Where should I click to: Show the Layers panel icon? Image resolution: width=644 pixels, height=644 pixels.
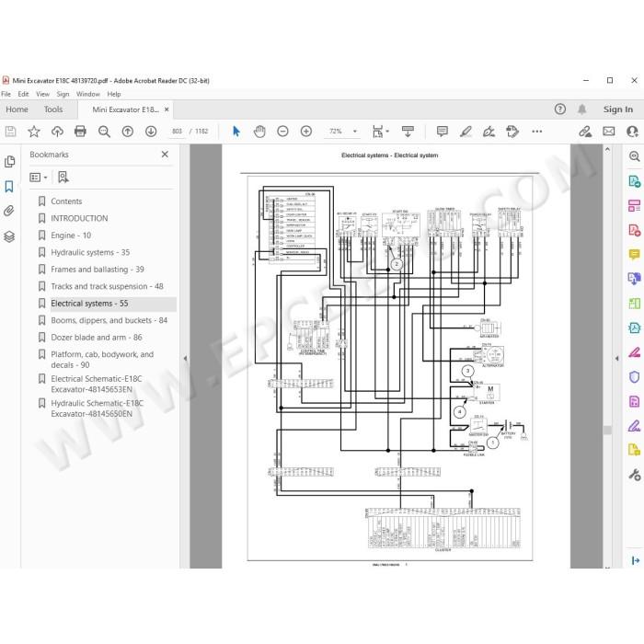(x=9, y=236)
